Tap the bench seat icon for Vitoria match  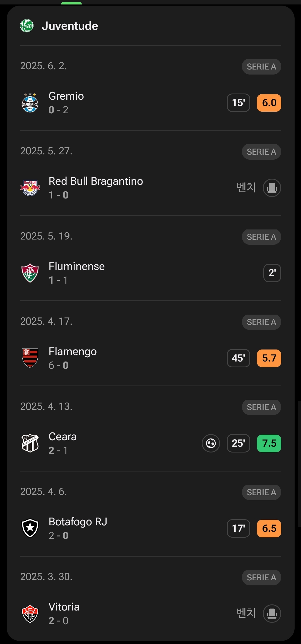(272, 614)
